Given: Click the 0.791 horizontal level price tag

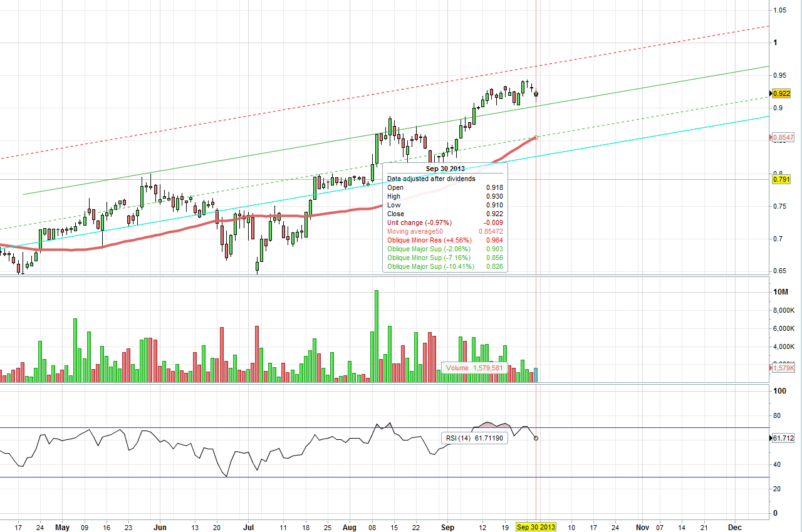Looking at the screenshot, I should [781, 180].
